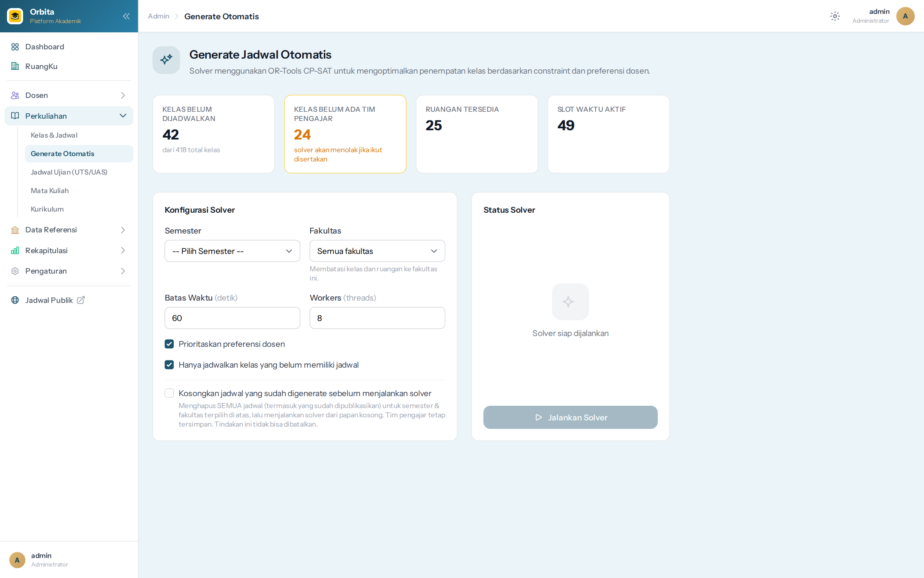Click the Data Referensi institution icon
This screenshot has width=924, height=578.
pos(15,230)
